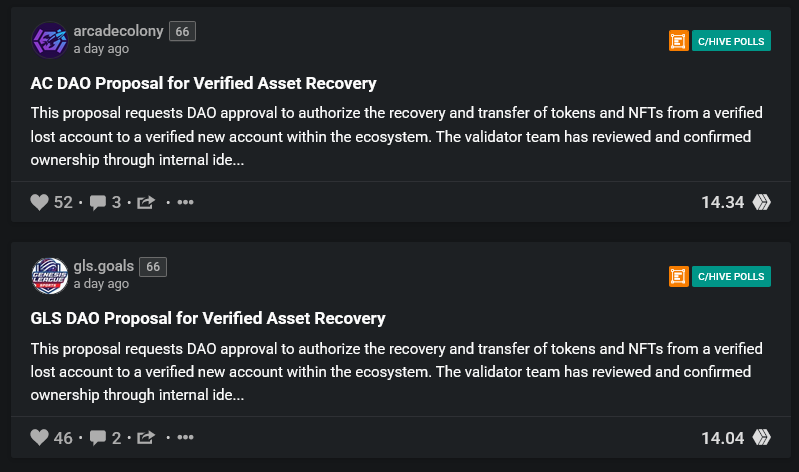Open the comment bubble on the GLS DAO post

[98, 437]
